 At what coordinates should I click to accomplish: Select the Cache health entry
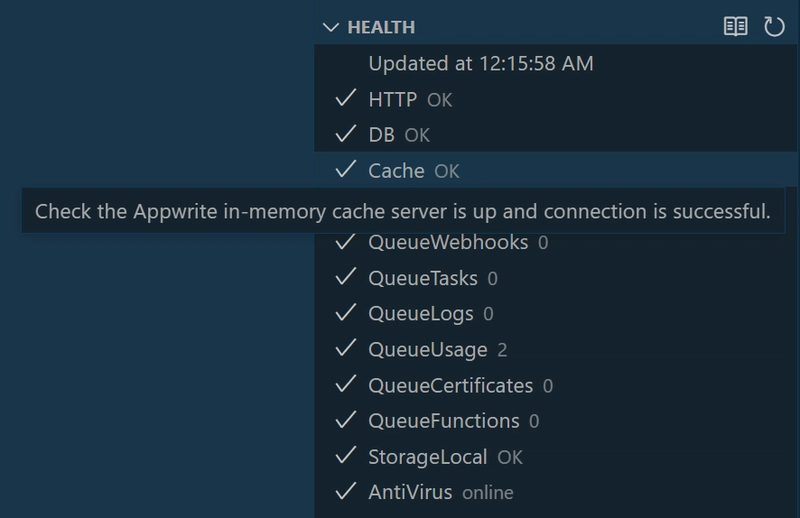coord(397,171)
